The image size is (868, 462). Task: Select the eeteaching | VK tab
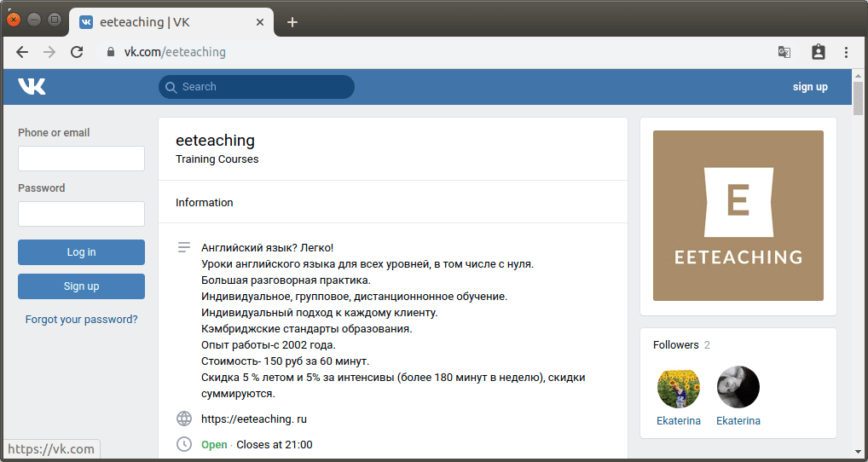click(171, 22)
